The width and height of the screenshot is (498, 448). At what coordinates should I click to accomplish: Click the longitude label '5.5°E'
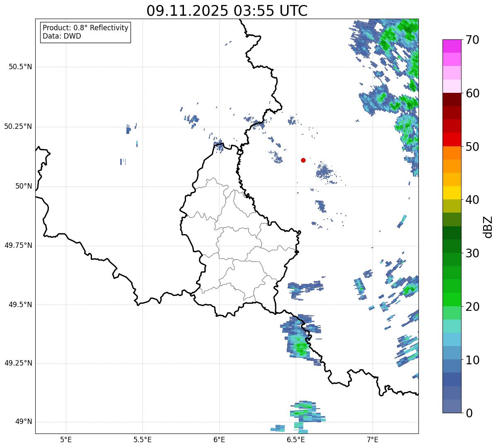tap(143, 439)
